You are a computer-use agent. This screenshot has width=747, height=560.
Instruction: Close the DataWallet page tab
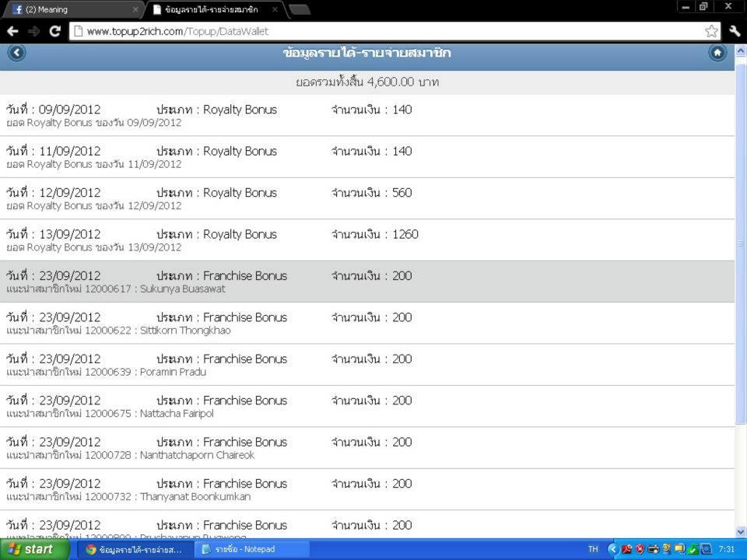click(275, 9)
